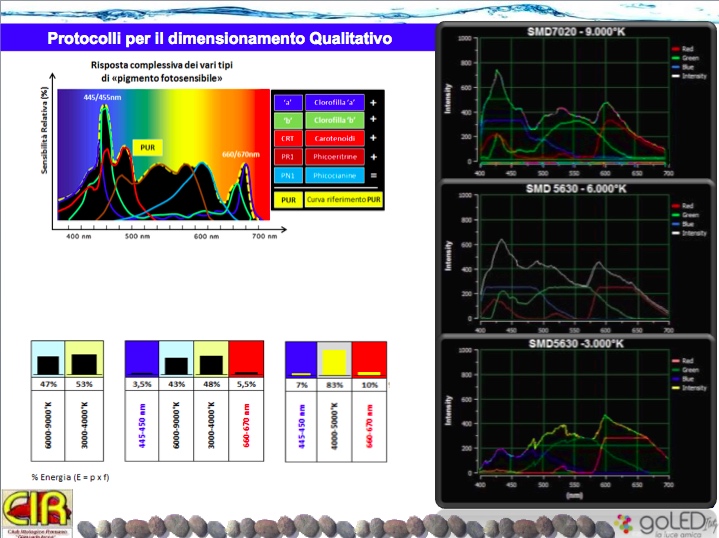The height and width of the screenshot is (538, 719).
Task: Click the CIR club logo
Action: coord(37,513)
